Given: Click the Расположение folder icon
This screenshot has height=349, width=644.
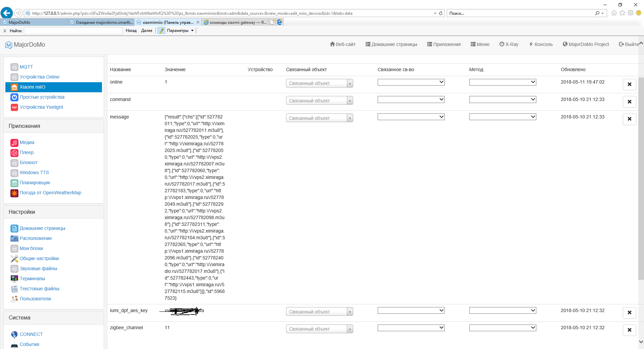Looking at the screenshot, I should (14, 239).
